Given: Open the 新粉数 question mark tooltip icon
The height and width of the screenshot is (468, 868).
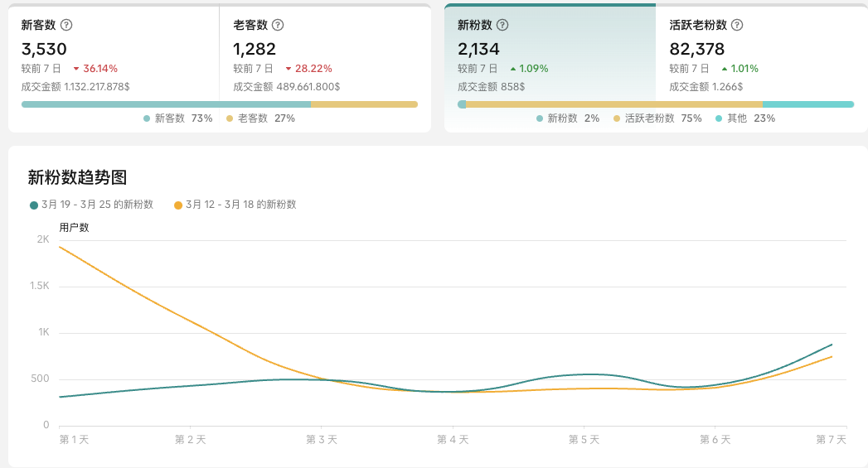Looking at the screenshot, I should (x=502, y=25).
